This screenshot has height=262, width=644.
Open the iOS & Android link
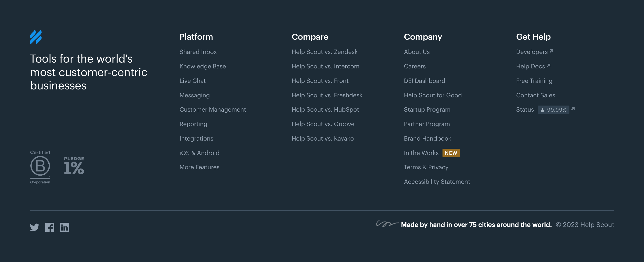(199, 153)
